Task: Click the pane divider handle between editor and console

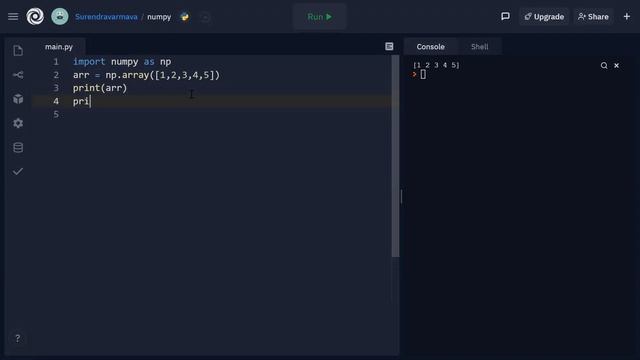Action: (401, 196)
